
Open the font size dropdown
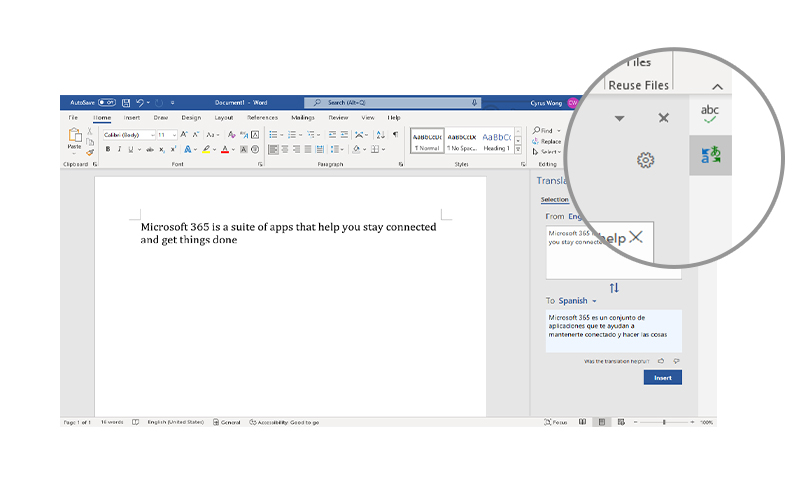[174, 135]
